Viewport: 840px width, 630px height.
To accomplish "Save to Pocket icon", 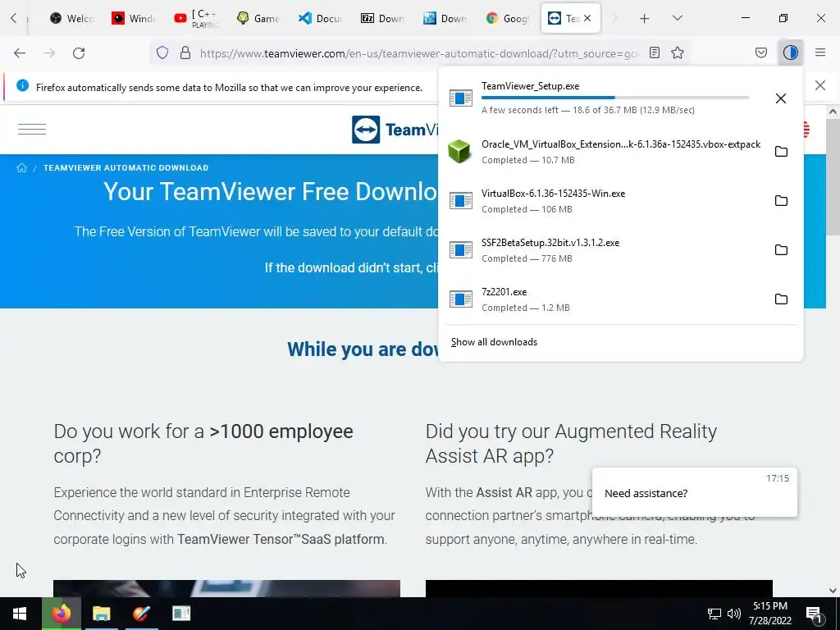I will (761, 52).
